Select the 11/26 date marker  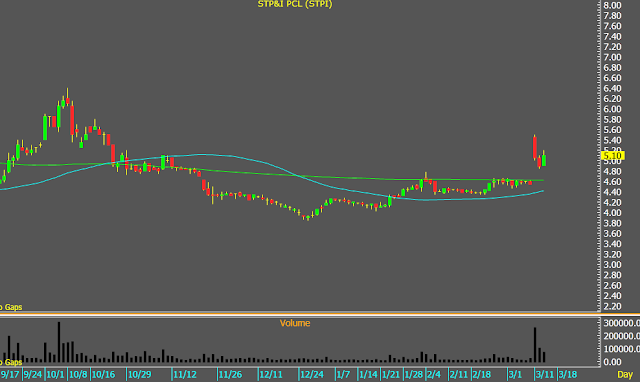click(230, 375)
